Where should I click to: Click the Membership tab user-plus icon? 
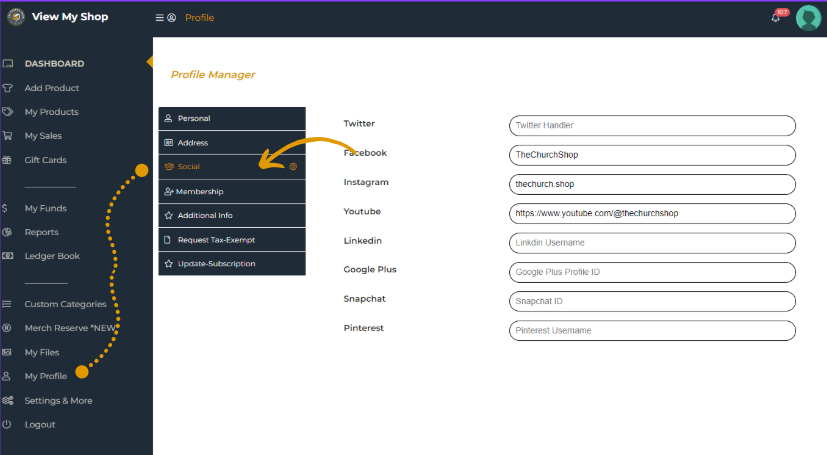click(x=169, y=191)
